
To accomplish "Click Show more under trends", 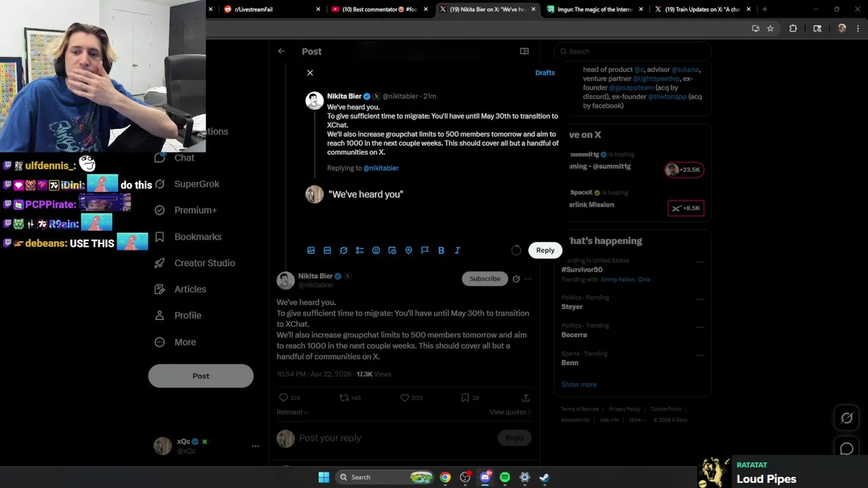I will pos(578,384).
